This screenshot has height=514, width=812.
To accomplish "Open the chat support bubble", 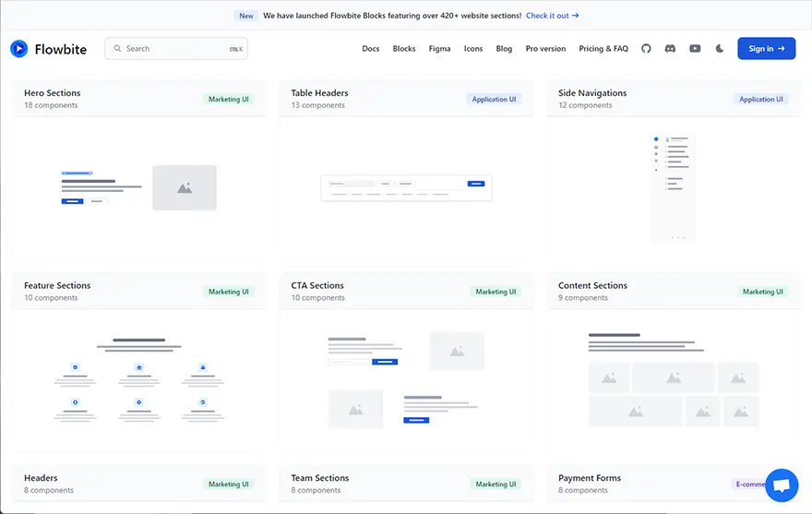I will pos(782,485).
